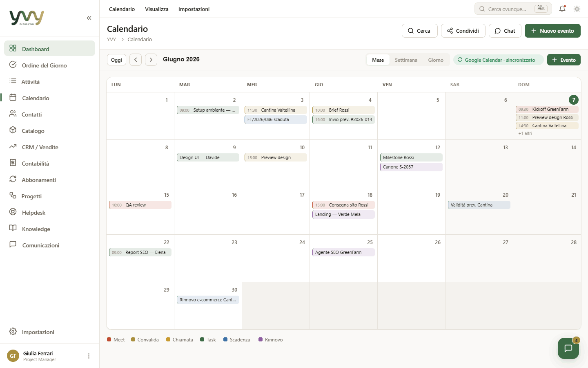Click the Helpdesk lifebuoy icon
The height and width of the screenshot is (368, 588).
(x=13, y=212)
